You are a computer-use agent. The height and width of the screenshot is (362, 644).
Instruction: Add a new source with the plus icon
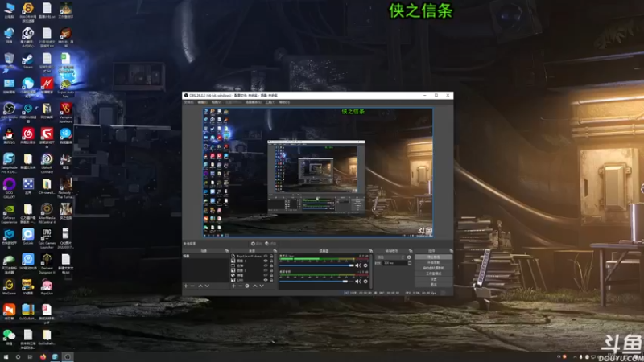tap(233, 286)
